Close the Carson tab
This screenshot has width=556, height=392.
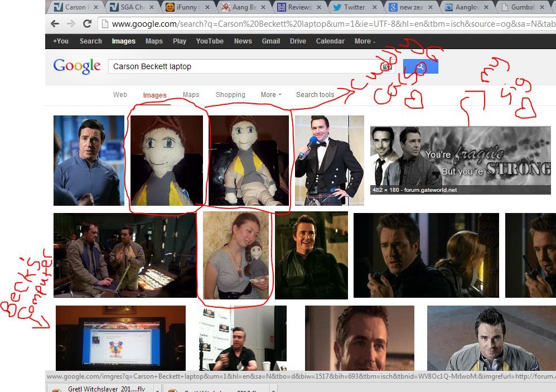[96, 7]
